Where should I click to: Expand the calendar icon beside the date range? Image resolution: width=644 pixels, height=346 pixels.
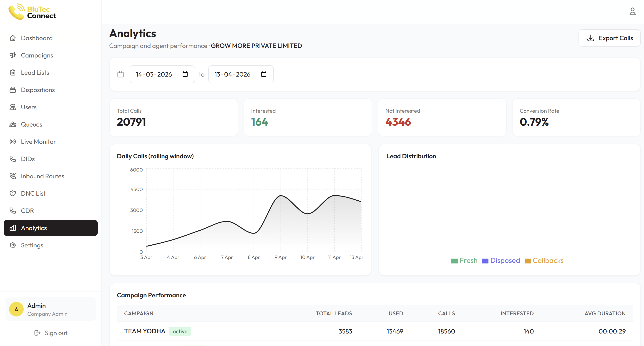click(x=120, y=74)
